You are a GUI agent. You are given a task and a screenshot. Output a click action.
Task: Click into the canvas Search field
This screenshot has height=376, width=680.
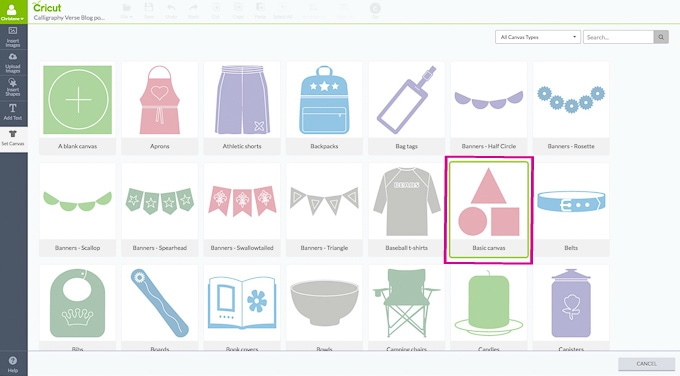coord(618,37)
